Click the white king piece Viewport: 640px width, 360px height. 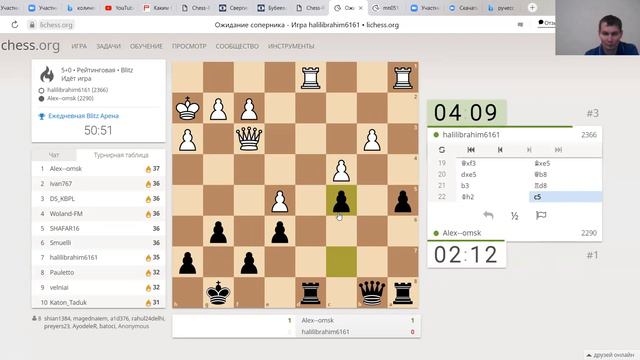188,108
